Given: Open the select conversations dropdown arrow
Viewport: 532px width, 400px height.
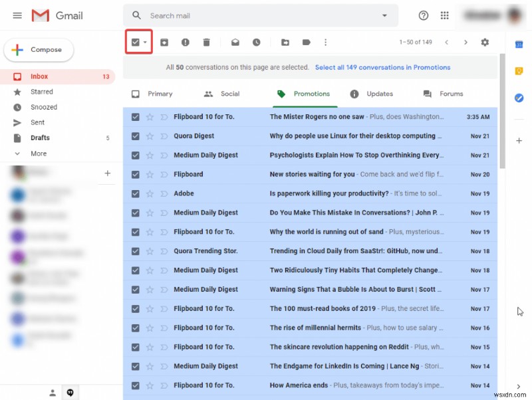Looking at the screenshot, I should tap(145, 42).
